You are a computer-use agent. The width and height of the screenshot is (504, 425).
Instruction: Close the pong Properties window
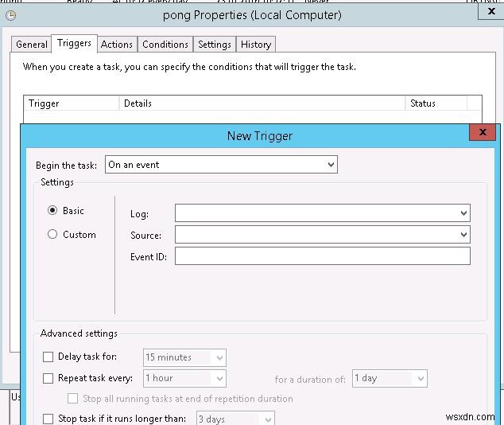pyautogui.click(x=490, y=12)
